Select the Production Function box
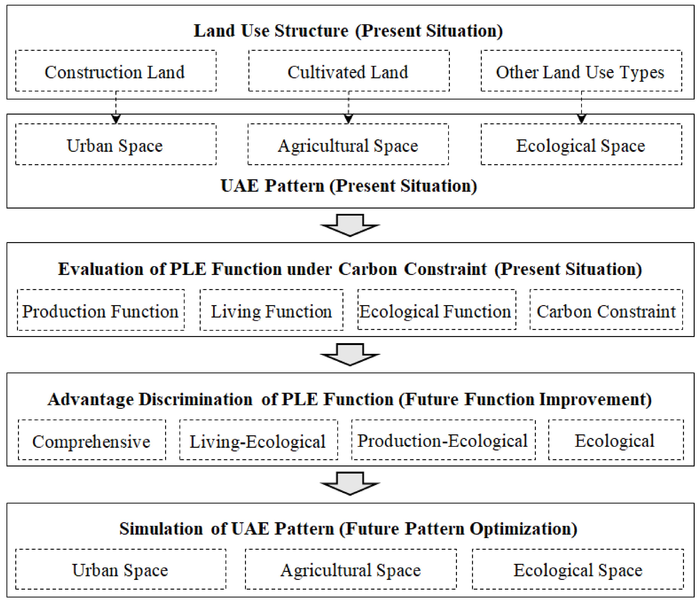Image resolution: width=700 pixels, height=607 pixels. (x=101, y=310)
